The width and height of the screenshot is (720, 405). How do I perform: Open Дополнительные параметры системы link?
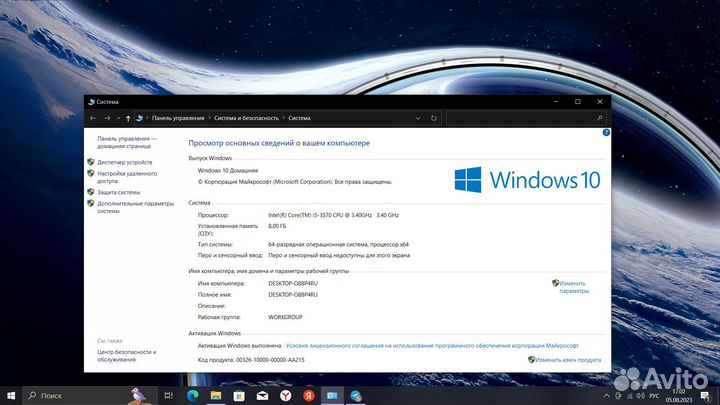135,207
